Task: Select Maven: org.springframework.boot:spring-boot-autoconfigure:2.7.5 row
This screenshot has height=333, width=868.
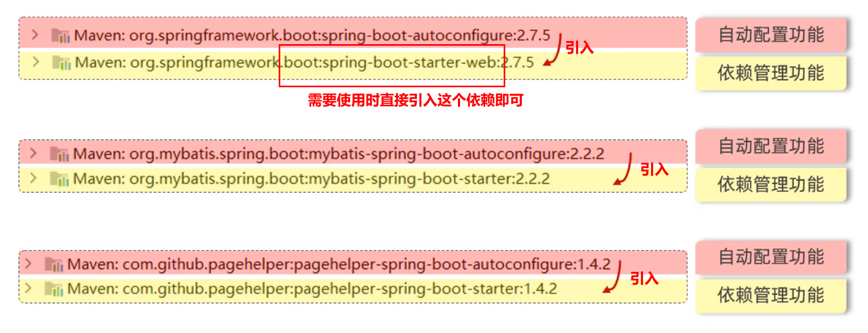Action: click(x=353, y=34)
